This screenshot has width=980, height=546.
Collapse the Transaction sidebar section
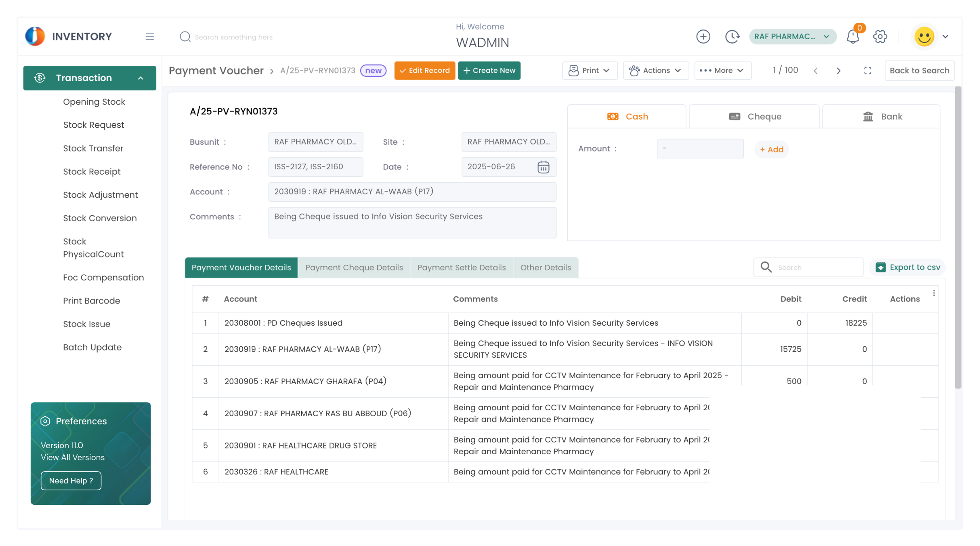coord(90,78)
